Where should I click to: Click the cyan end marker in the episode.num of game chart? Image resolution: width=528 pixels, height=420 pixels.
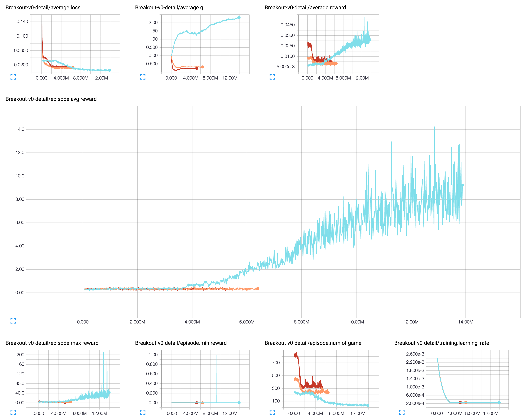tap(368, 405)
